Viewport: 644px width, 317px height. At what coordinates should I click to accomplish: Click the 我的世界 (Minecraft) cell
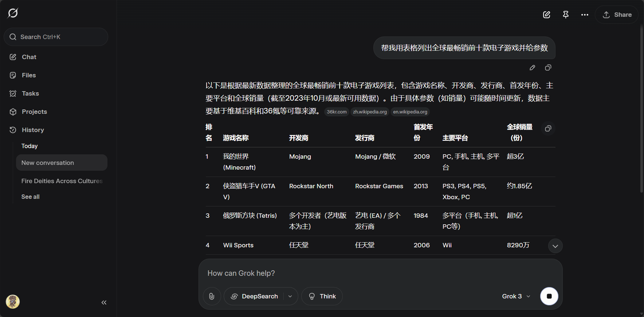[x=239, y=162]
